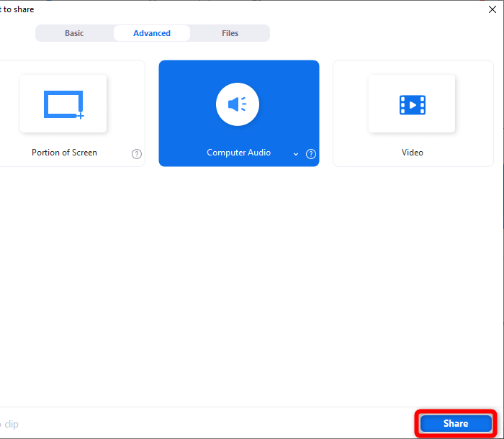Open help for Computer Audio
The image size is (504, 439).
[311, 154]
